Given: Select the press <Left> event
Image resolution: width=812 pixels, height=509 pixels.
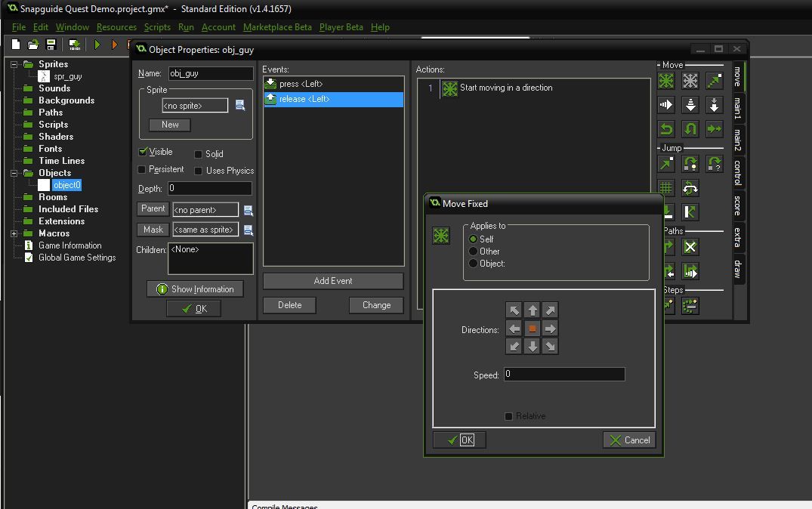Looking at the screenshot, I should 334,84.
